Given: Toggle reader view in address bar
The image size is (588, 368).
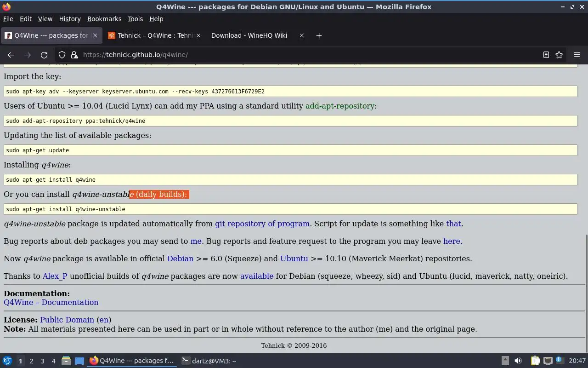Looking at the screenshot, I should pos(546,55).
